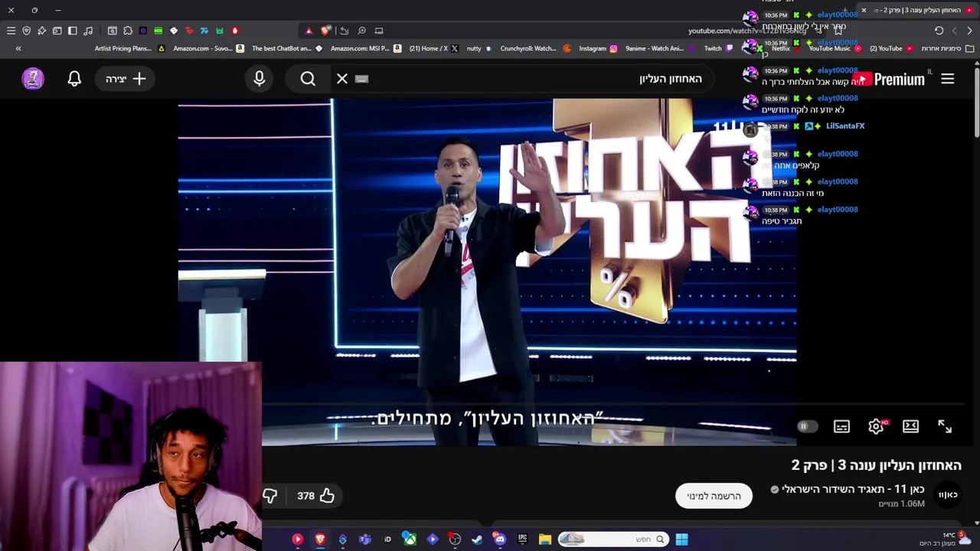Image resolution: width=980 pixels, height=551 pixels.
Task: Toggle the autoplay switch in the player
Action: 806,426
